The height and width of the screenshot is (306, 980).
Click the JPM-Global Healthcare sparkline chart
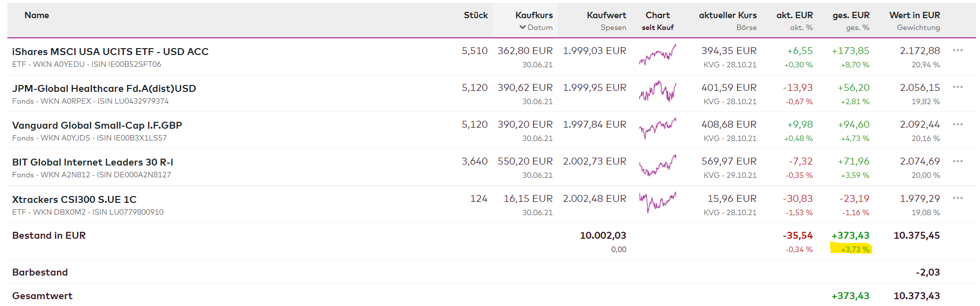pos(657,91)
